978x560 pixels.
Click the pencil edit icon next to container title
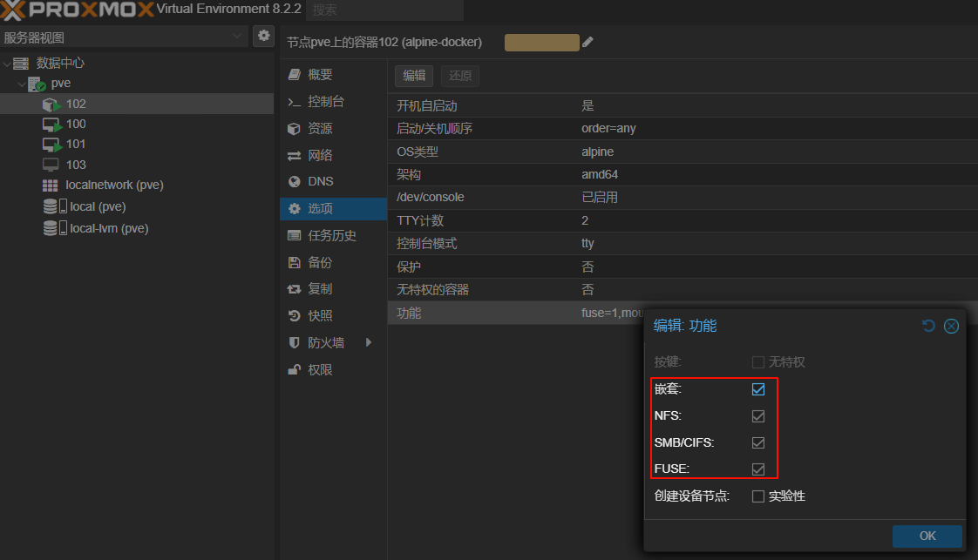[587, 42]
